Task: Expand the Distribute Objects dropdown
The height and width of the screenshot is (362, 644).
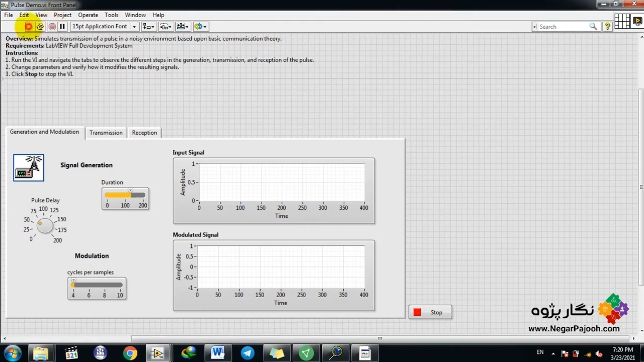Action: coord(166,27)
